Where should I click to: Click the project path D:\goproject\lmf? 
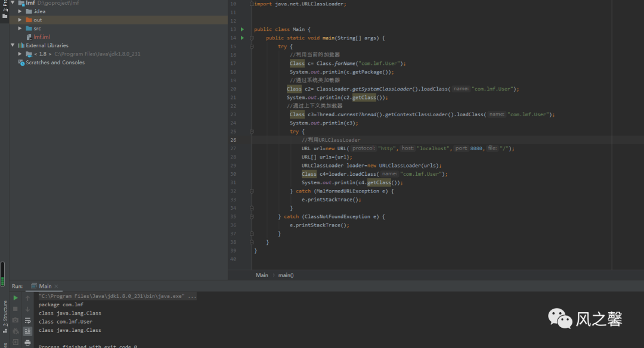pos(58,3)
